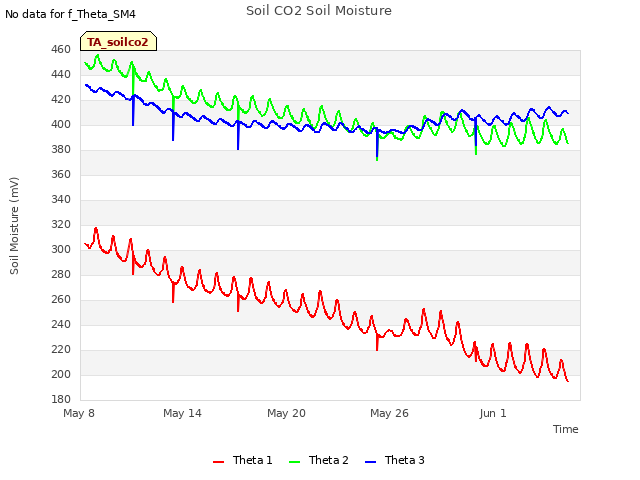The height and width of the screenshot is (480, 640).
Task: Click the 420 y-axis label
Action: [61, 100]
